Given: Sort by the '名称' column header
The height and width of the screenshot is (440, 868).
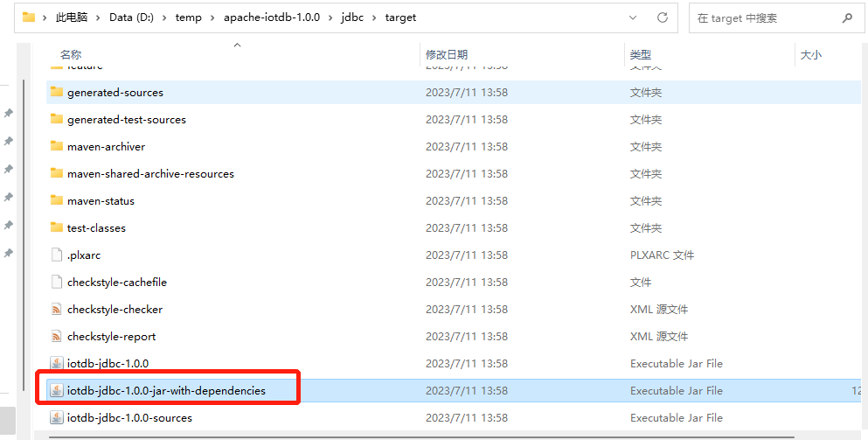Looking at the screenshot, I should 71,54.
